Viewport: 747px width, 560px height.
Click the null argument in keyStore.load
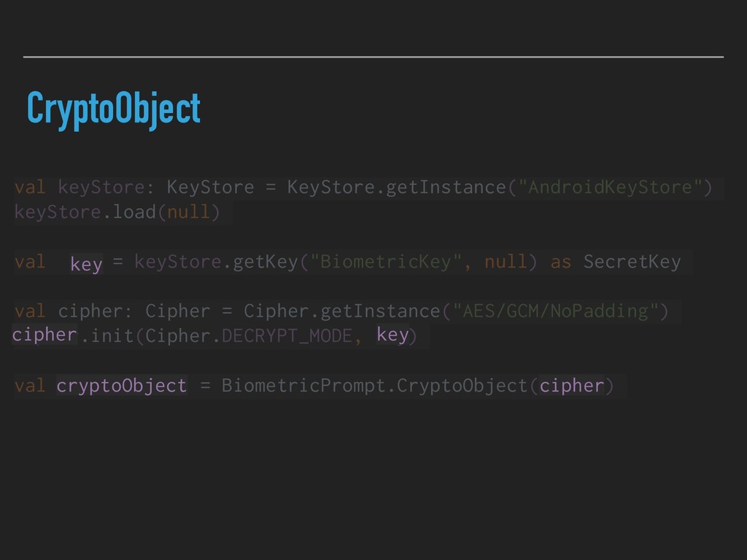(x=188, y=212)
